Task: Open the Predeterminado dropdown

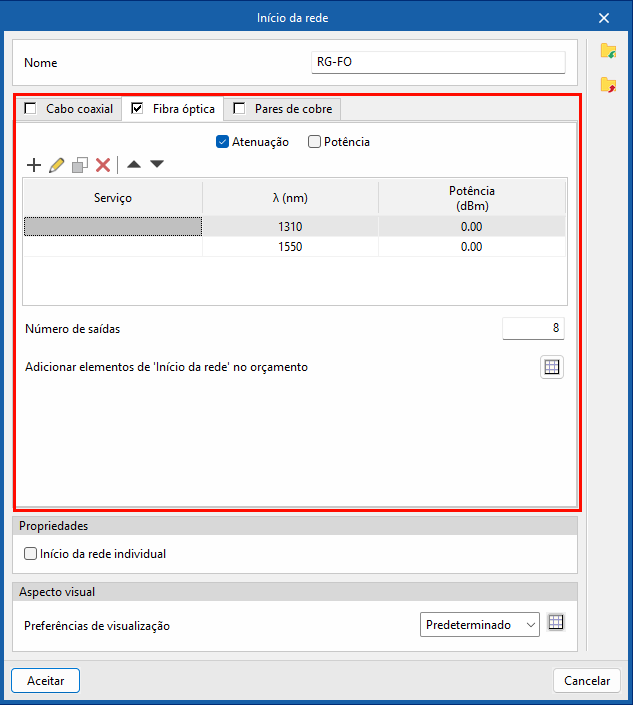Action: click(480, 625)
